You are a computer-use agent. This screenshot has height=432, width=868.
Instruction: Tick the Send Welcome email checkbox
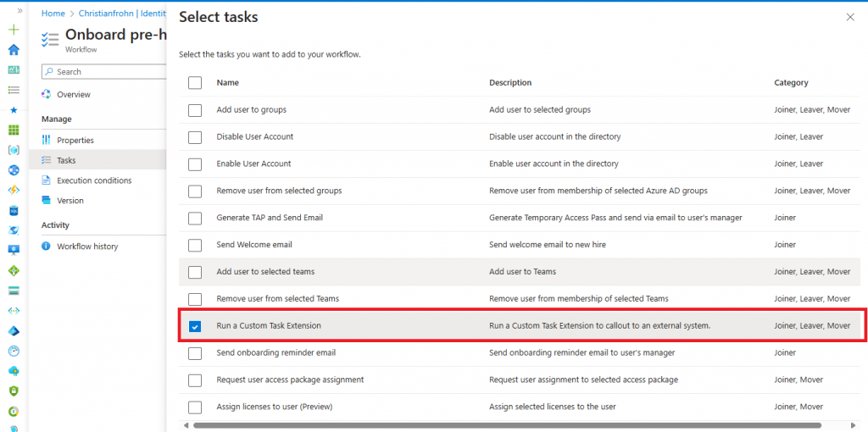195,245
